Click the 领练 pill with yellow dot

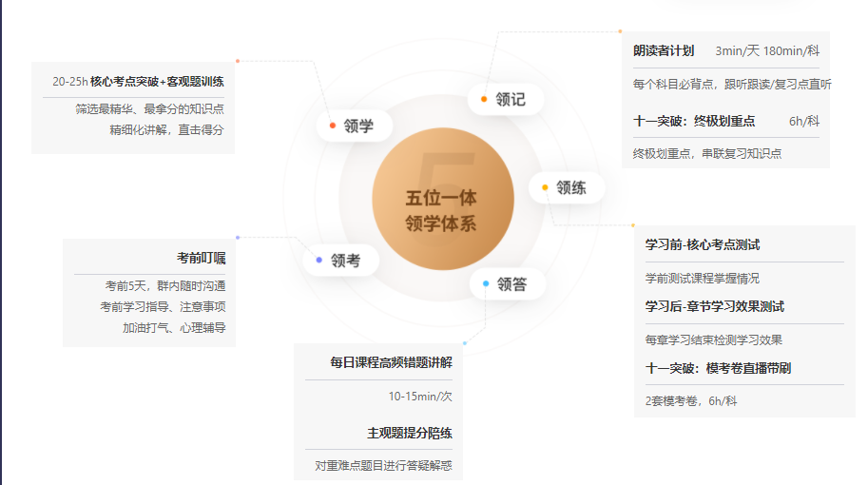click(568, 187)
